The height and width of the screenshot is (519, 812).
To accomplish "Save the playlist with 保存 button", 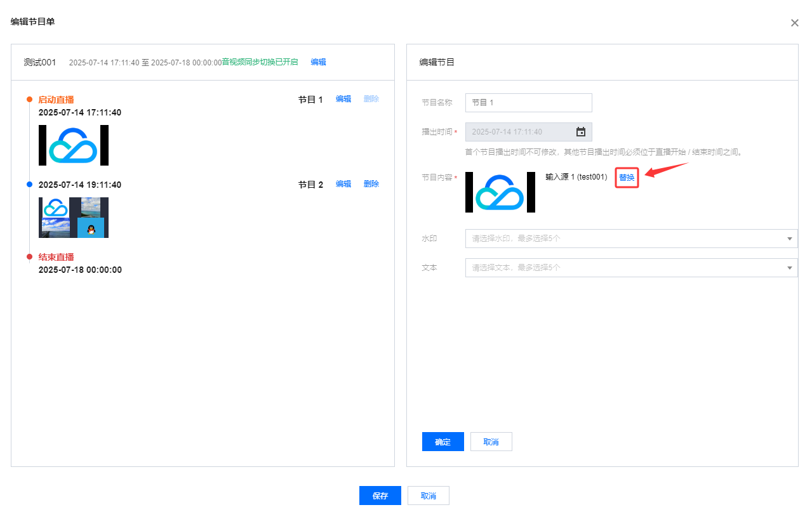I will pyautogui.click(x=380, y=496).
